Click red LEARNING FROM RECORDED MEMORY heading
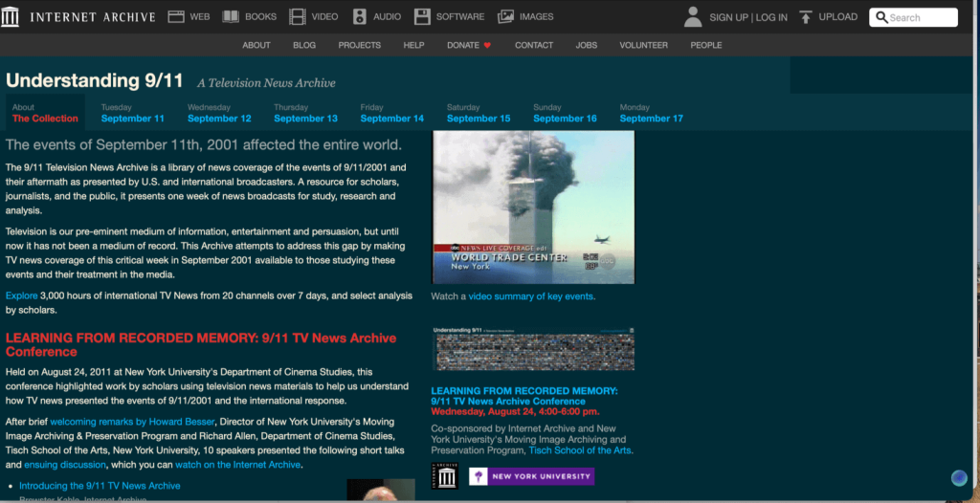This screenshot has height=503, width=980. point(201,345)
